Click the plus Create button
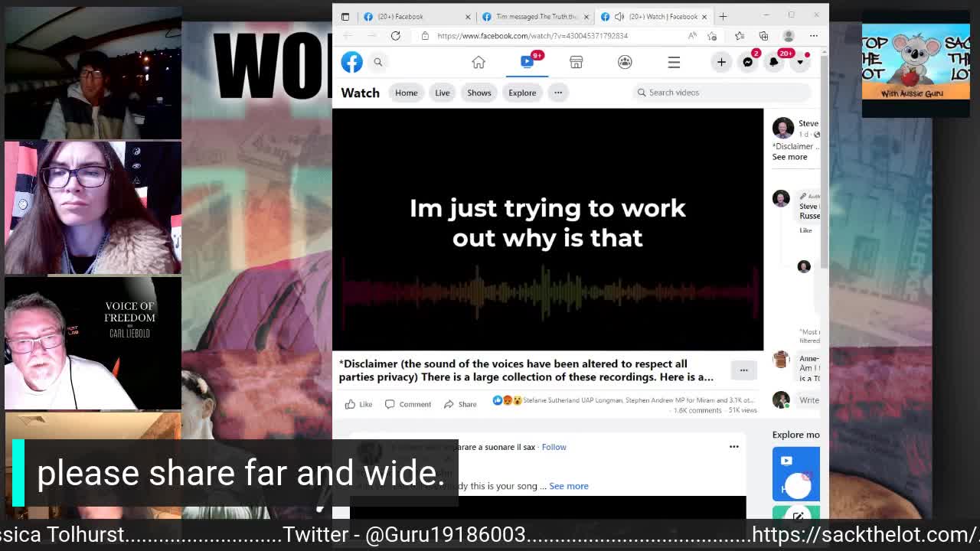Viewport: 980px width, 551px height. pyautogui.click(x=721, y=62)
